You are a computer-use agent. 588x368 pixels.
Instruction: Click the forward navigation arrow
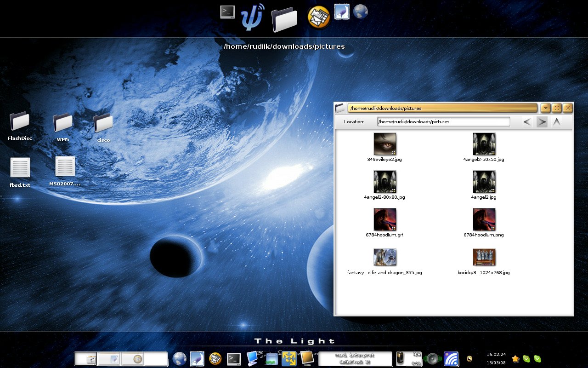pos(542,122)
